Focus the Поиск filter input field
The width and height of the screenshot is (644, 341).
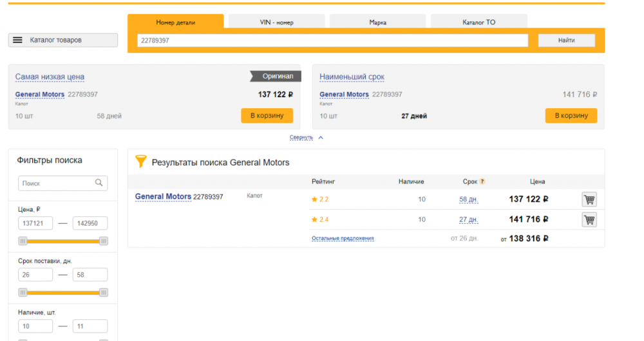coord(63,183)
